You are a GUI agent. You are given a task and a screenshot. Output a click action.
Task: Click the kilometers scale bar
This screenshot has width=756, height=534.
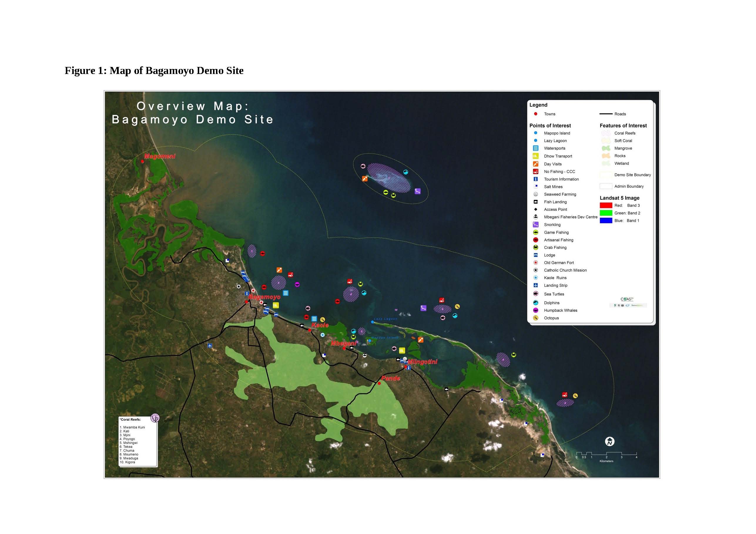coord(606,454)
